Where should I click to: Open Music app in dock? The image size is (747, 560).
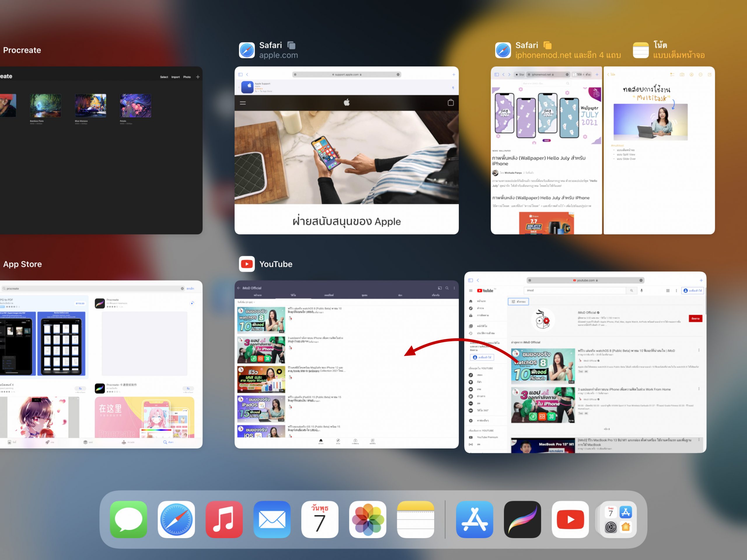[224, 519]
